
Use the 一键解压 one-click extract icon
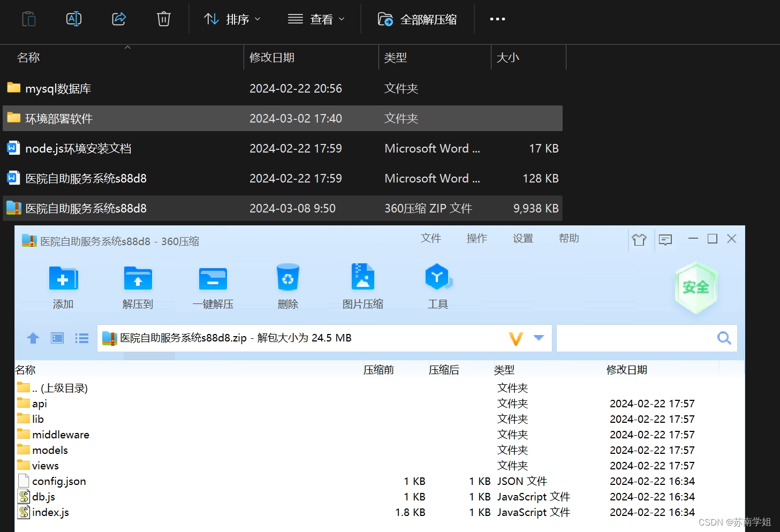(213, 286)
